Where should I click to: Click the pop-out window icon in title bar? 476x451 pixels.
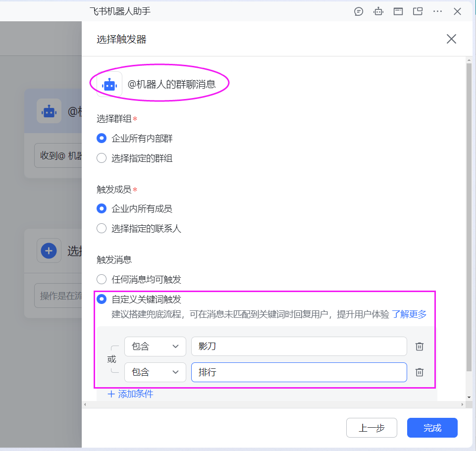[418, 11]
